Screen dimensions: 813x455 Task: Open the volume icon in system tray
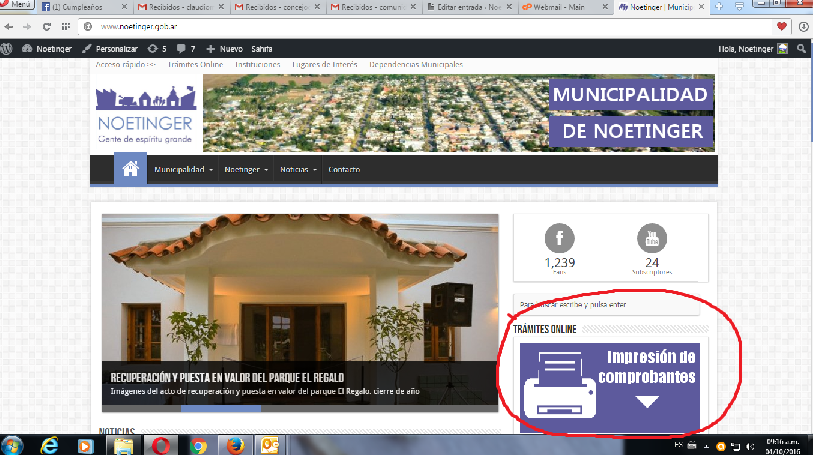(x=749, y=446)
